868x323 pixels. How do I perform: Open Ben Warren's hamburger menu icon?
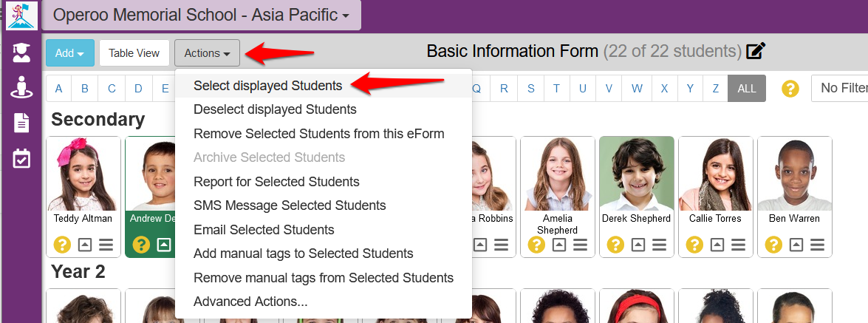(817, 245)
